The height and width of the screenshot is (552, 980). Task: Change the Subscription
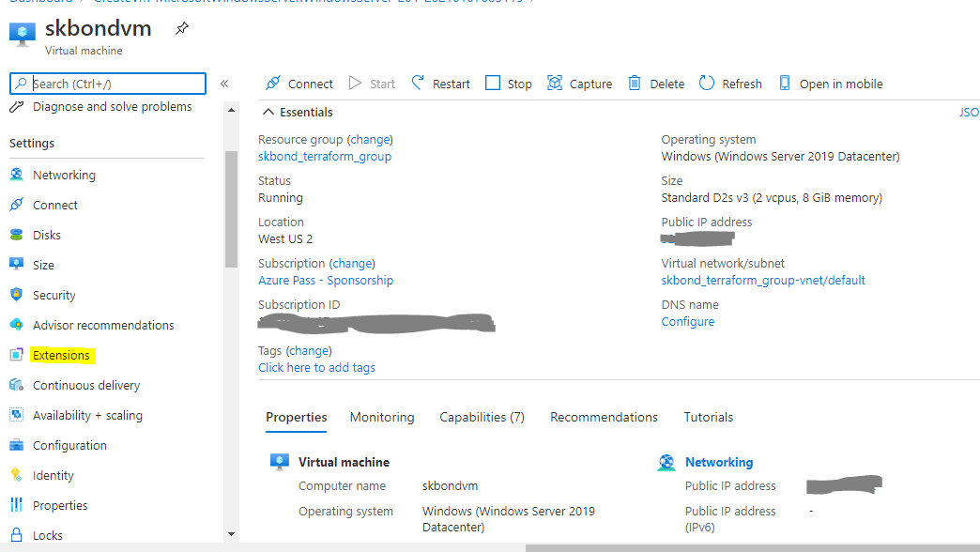tap(352, 263)
